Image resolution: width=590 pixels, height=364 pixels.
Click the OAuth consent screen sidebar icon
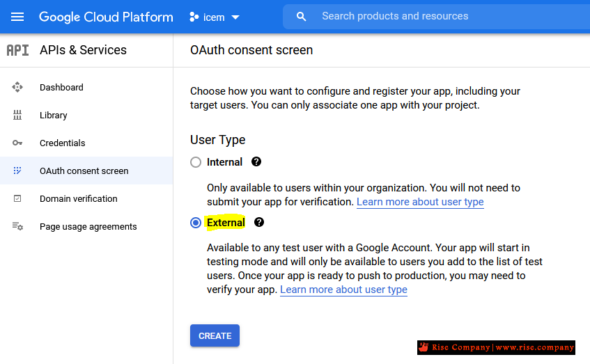point(17,171)
